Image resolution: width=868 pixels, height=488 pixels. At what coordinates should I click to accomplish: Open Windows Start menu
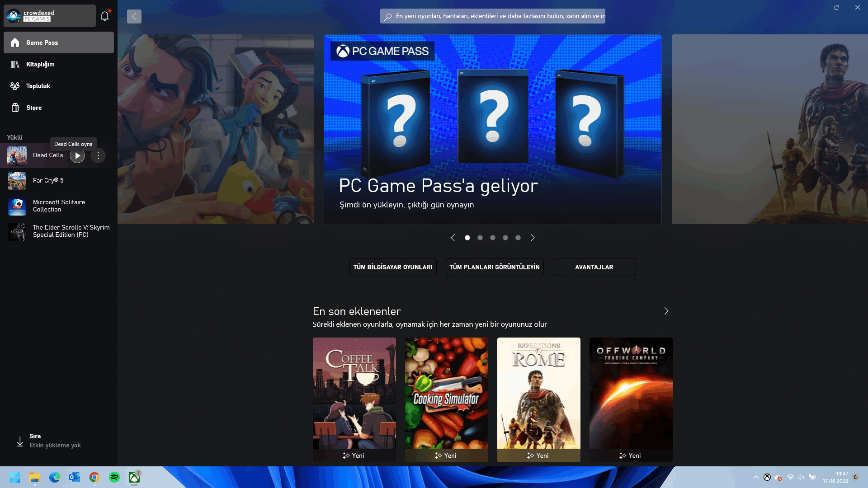coord(15,477)
